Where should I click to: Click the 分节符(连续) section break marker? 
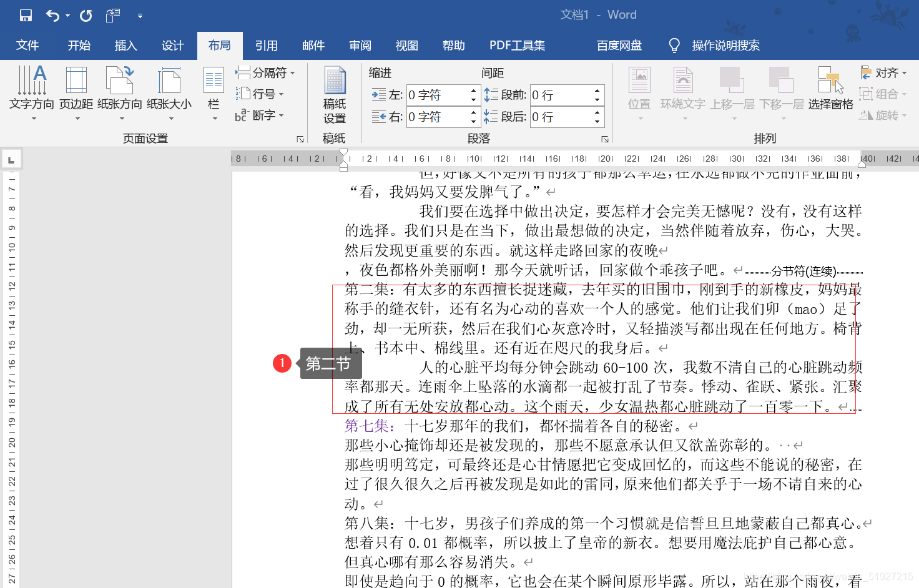click(x=804, y=272)
